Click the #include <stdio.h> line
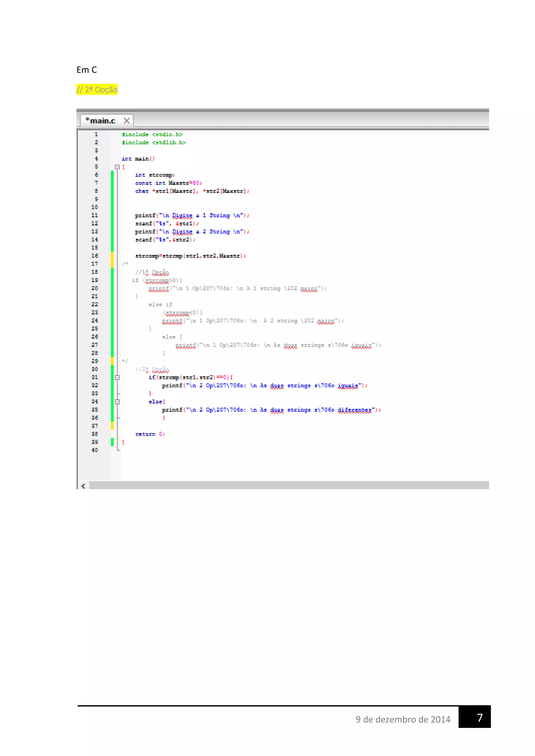Image resolution: width=535 pixels, height=756 pixels. point(152,134)
